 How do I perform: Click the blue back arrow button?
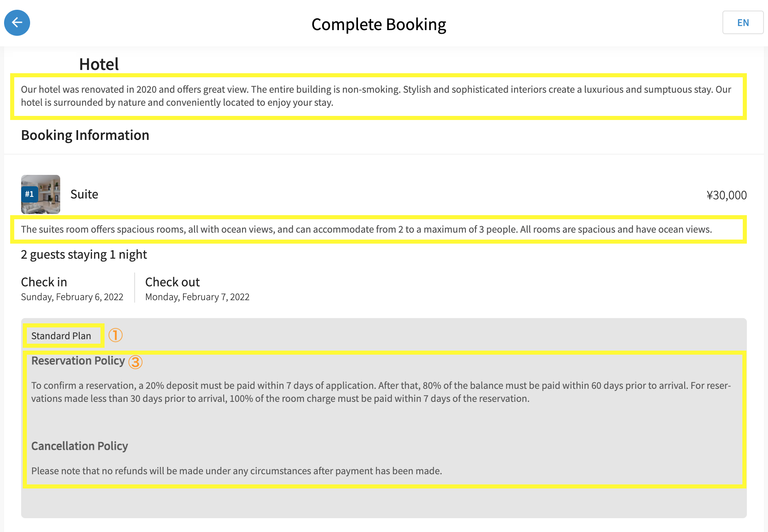coord(17,23)
